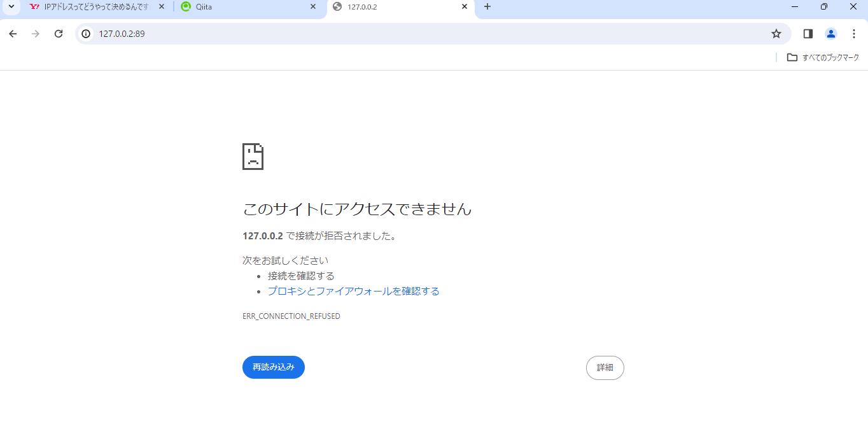Click inside the address bar
This screenshot has height=429, width=868.
click(x=255, y=34)
